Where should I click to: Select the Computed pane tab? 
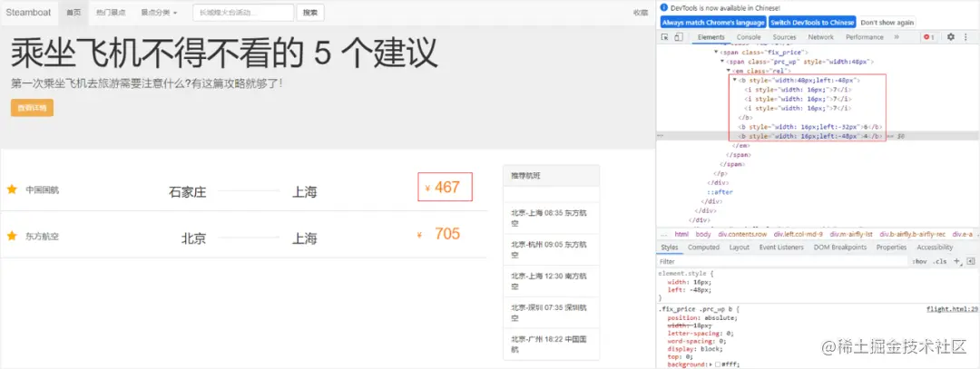704,248
